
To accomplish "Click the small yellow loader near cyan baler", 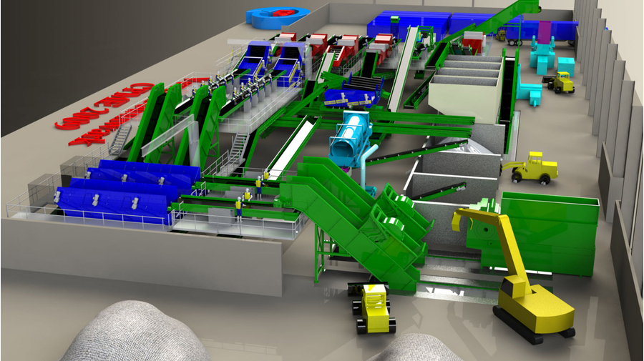I will (561, 83).
